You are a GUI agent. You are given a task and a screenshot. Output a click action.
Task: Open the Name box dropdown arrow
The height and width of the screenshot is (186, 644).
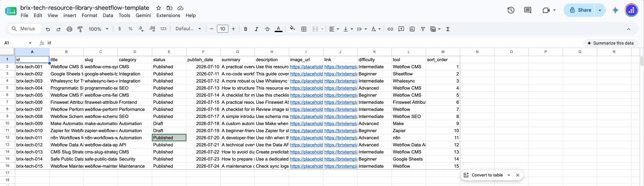30,43
